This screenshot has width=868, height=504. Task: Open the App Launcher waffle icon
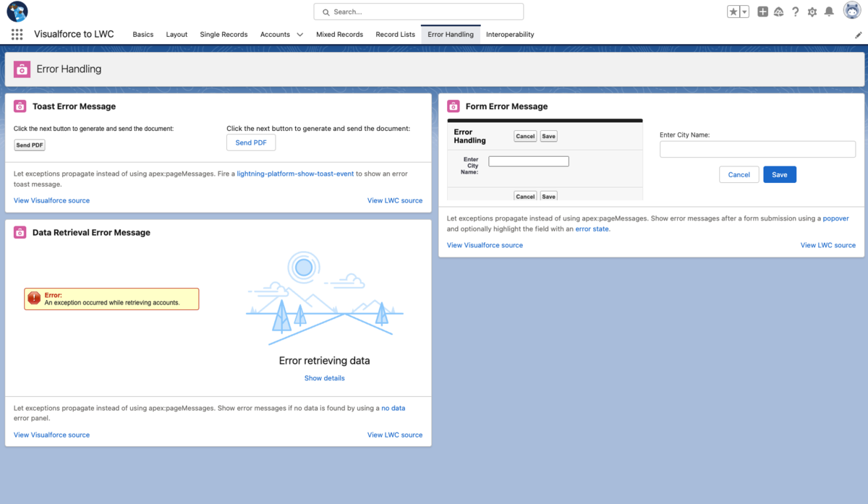(16, 34)
